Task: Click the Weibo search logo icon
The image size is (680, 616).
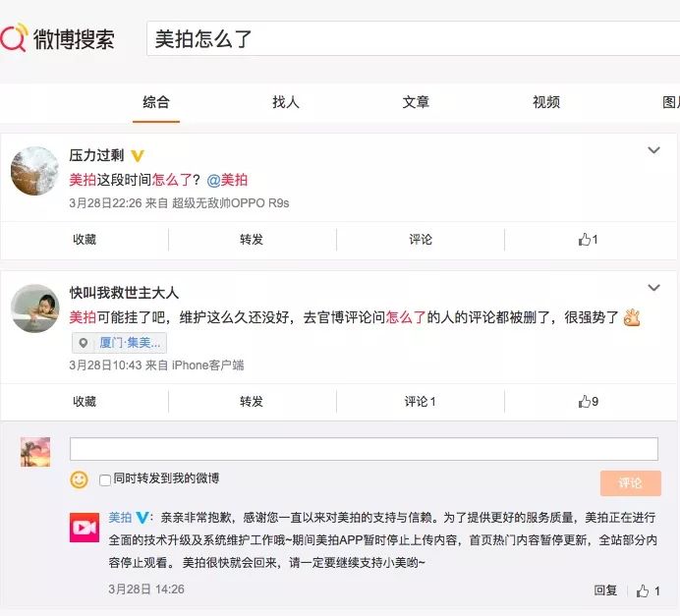Action: coord(14,37)
